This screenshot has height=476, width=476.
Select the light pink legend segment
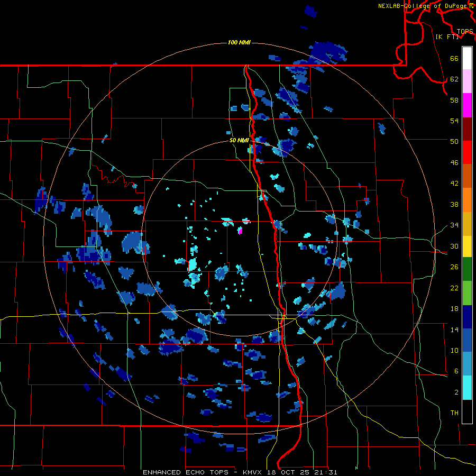click(467, 81)
